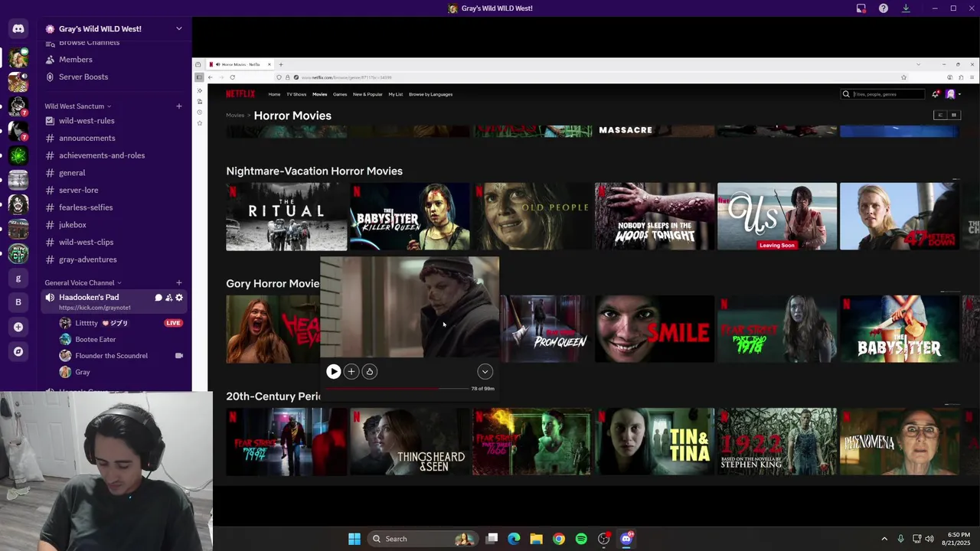Play the hovered movie preview

click(333, 372)
